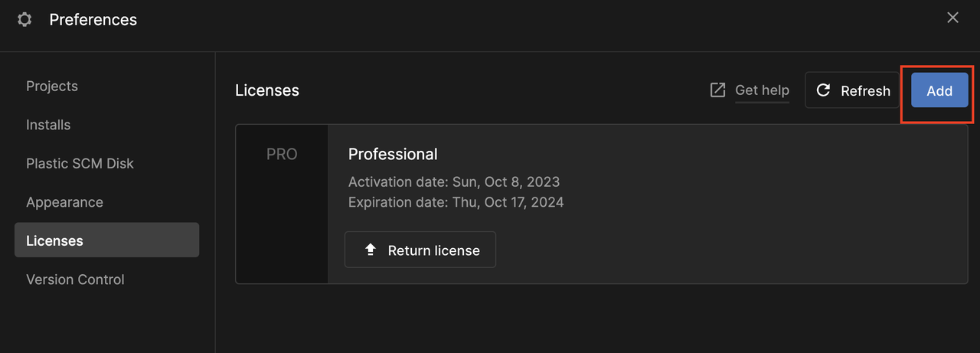Click the Return license button
This screenshot has height=353, width=980.
420,250
